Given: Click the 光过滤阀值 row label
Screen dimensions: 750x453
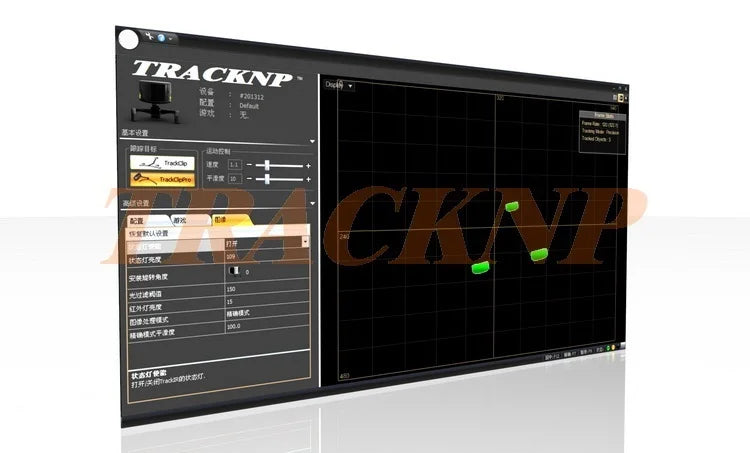Looking at the screenshot, I should pyautogui.click(x=145, y=295).
